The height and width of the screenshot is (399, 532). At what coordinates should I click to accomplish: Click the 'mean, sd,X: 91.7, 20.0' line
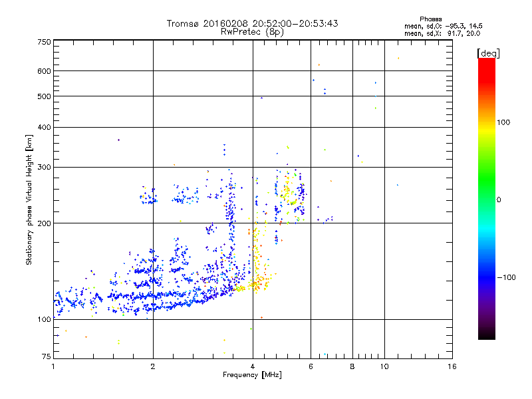[x=442, y=33]
